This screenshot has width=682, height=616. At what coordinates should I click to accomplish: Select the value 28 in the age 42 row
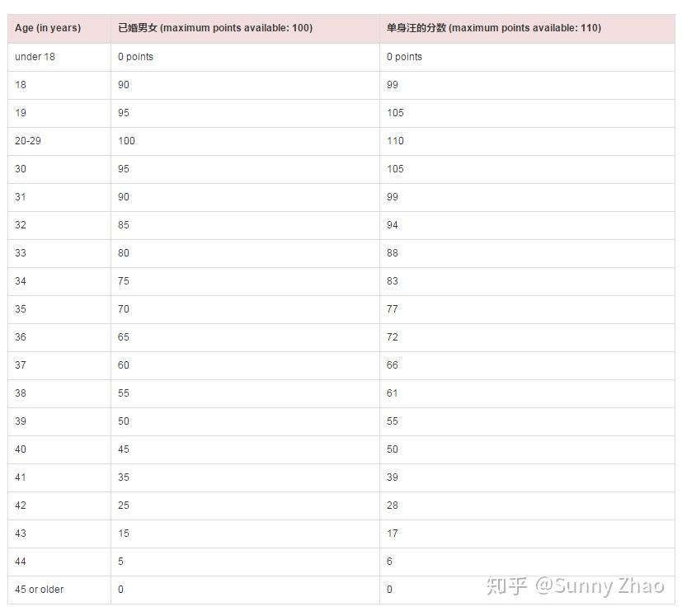click(393, 505)
